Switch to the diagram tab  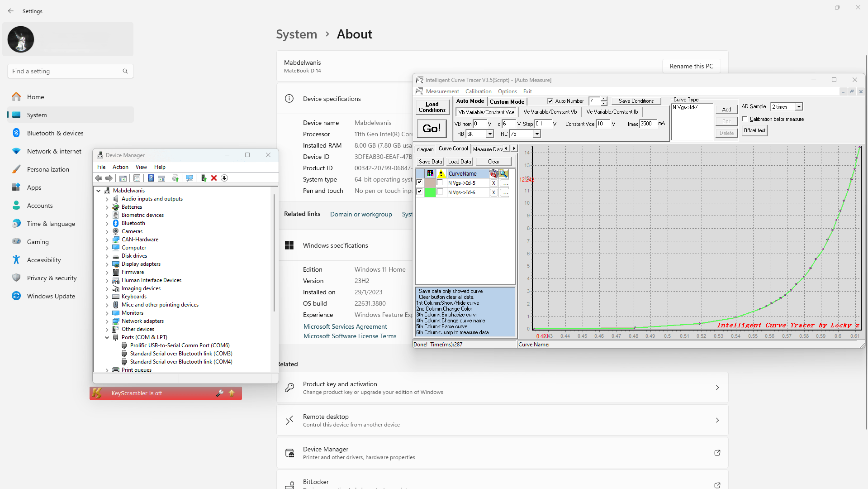click(x=425, y=149)
